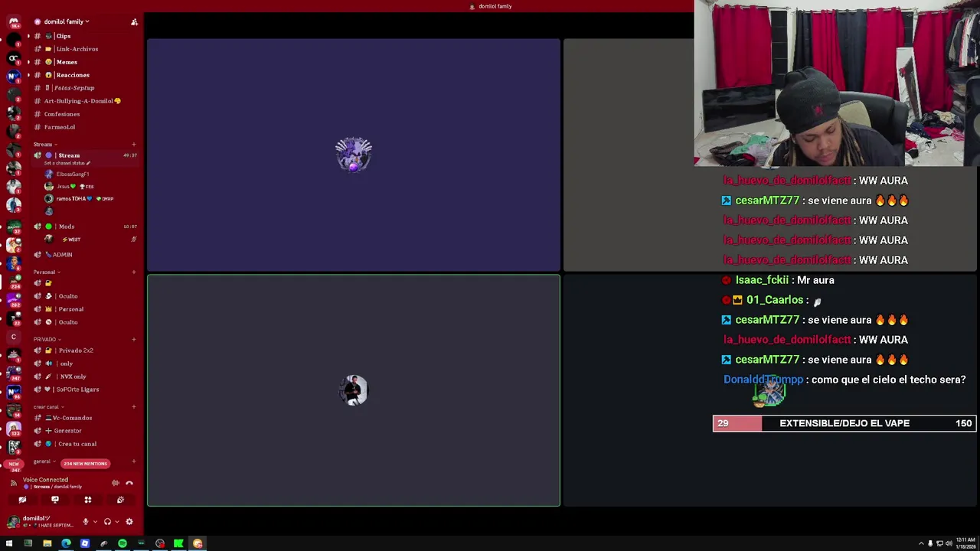Image resolution: width=980 pixels, height=551 pixels.
Task: Open Windows Start menu
Action: click(9, 543)
